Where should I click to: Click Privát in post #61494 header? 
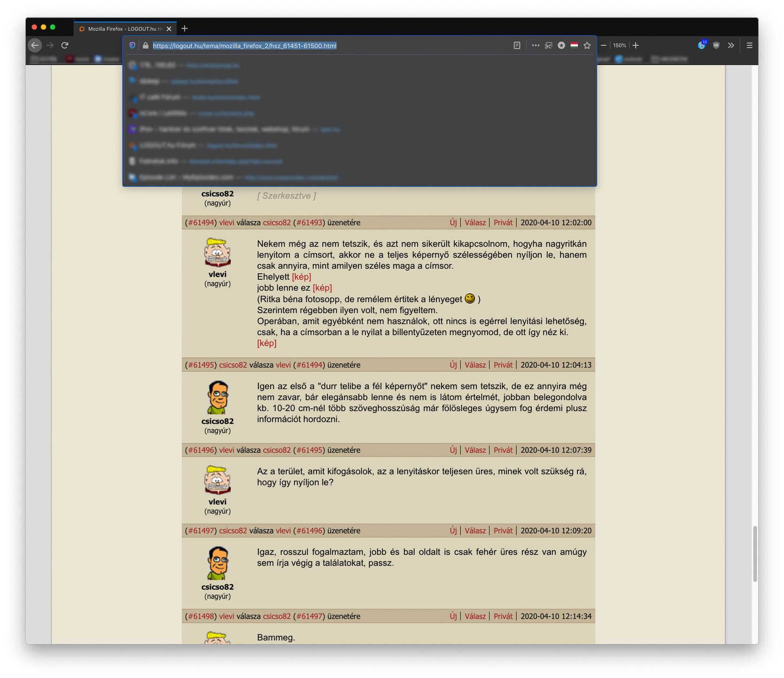pyautogui.click(x=503, y=223)
